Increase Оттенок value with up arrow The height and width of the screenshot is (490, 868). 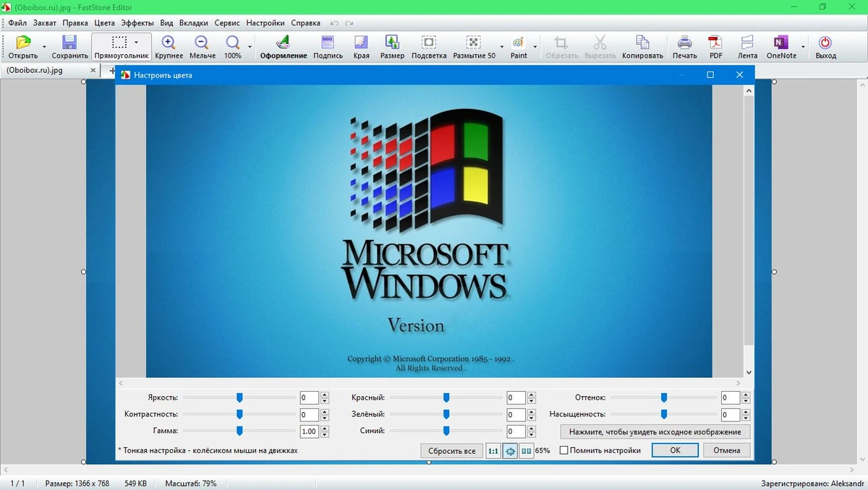[x=746, y=395]
